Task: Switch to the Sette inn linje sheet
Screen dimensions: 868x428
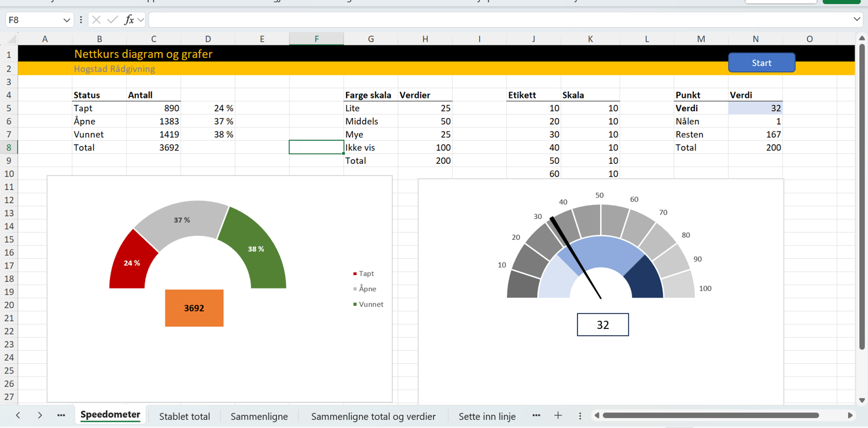Action: coord(487,416)
